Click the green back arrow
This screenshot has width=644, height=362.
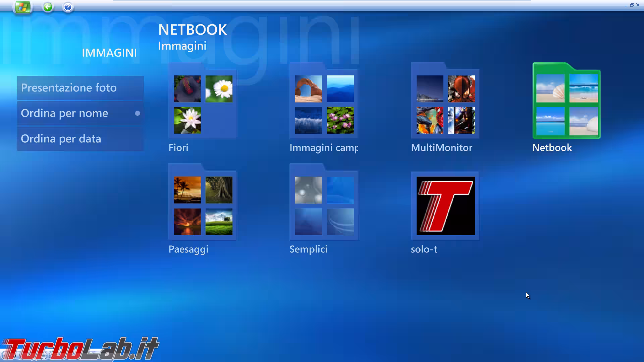coord(47,7)
